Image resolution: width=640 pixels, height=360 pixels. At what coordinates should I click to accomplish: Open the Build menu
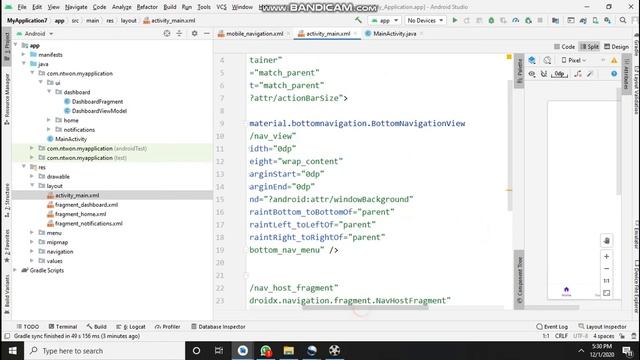[x=170, y=7]
